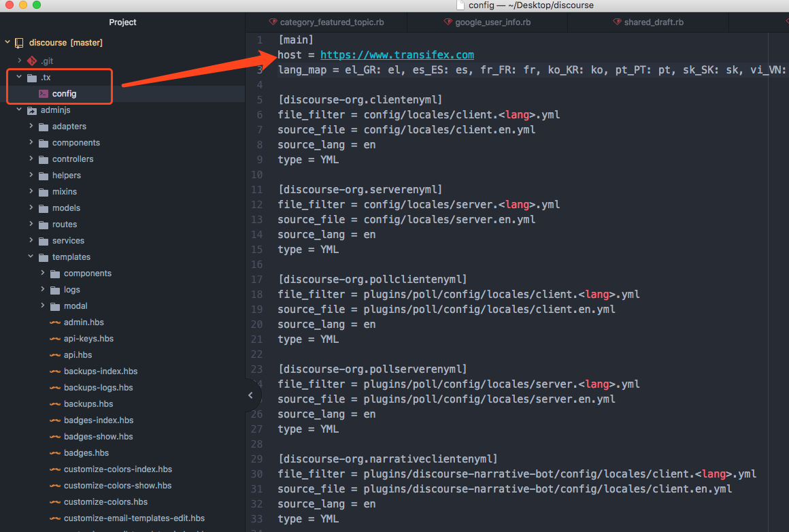Click the .tx folder icon

click(31, 78)
